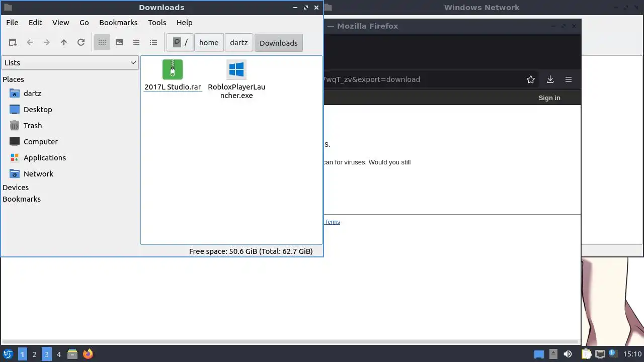Image resolution: width=644 pixels, height=362 pixels.
Task: Switch to icon view mode
Action: [102, 43]
